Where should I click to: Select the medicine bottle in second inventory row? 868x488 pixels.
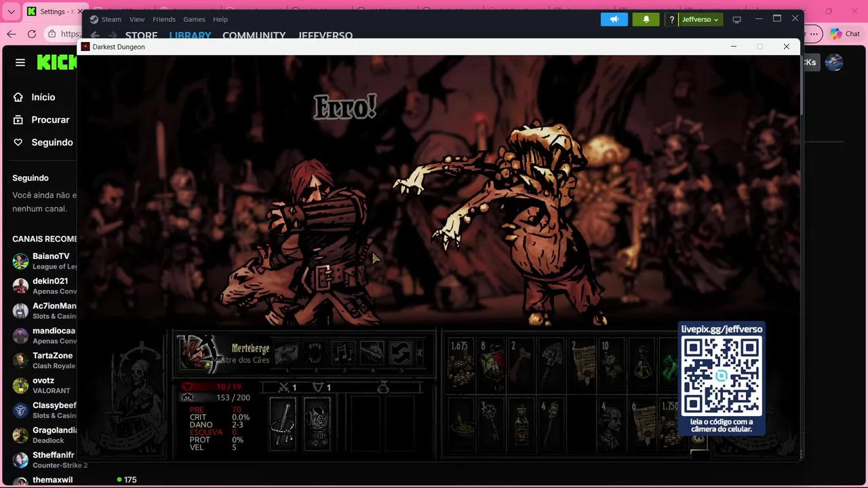pos(521,423)
